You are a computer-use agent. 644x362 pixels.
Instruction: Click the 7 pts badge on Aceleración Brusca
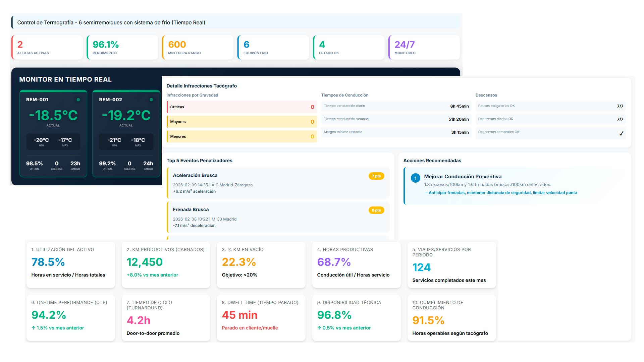pos(376,176)
